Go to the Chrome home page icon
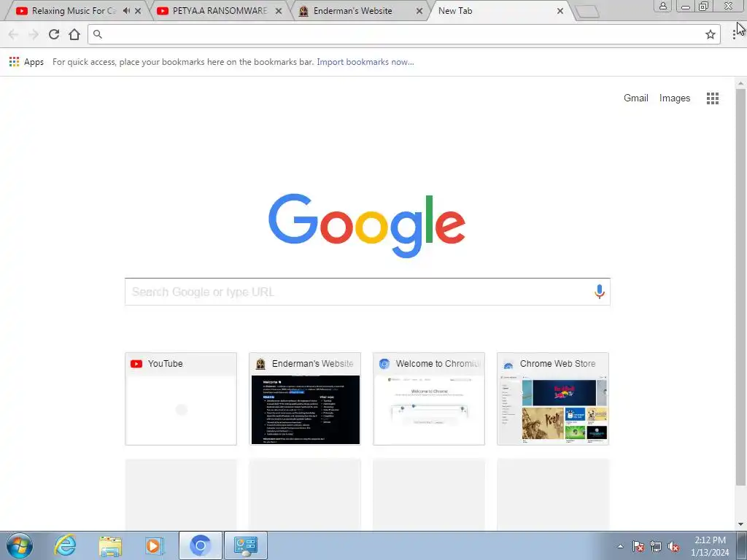 pos(74,34)
